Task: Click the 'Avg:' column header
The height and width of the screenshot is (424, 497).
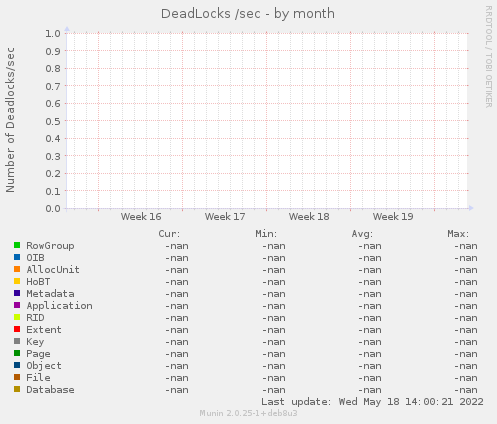Action: coord(362,234)
